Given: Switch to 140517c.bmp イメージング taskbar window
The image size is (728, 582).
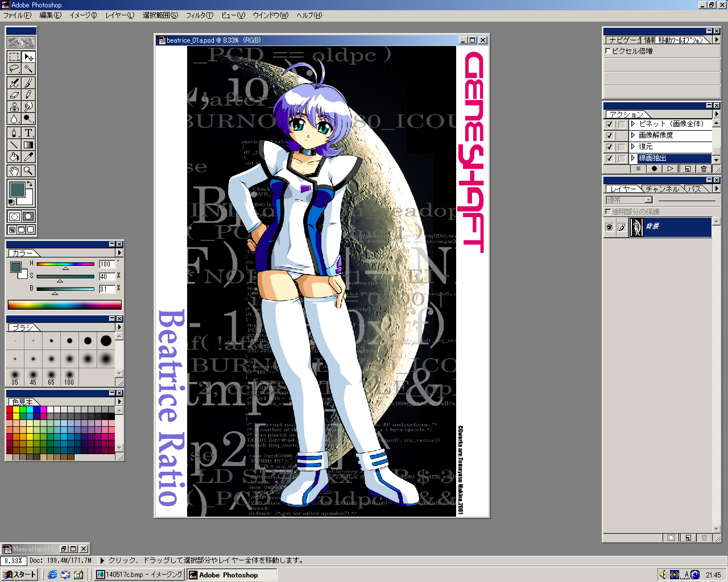Looking at the screenshot, I should (x=139, y=575).
